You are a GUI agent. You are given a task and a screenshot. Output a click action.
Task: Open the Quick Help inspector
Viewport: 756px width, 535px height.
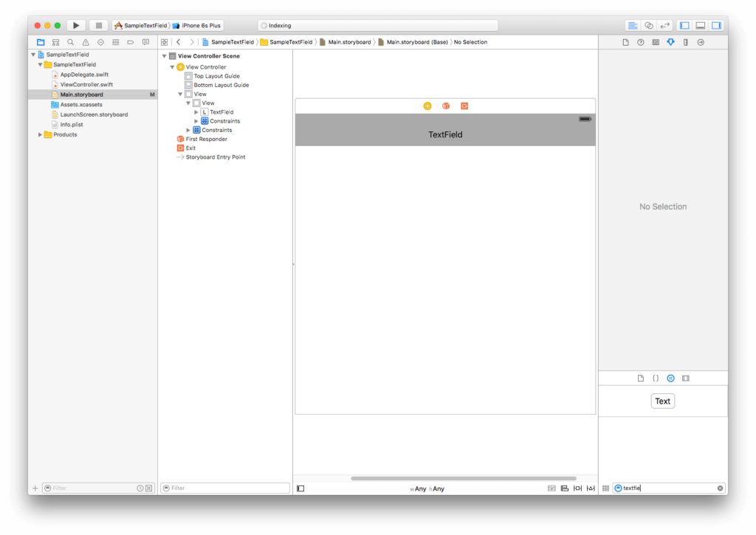640,42
